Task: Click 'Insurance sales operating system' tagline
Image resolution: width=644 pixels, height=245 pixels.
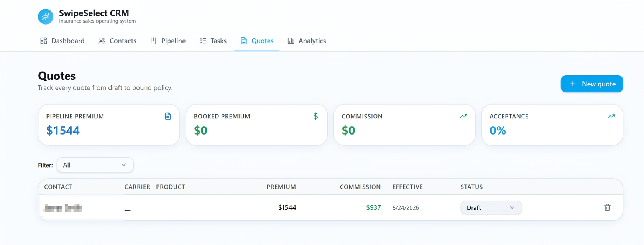Action: [97, 21]
